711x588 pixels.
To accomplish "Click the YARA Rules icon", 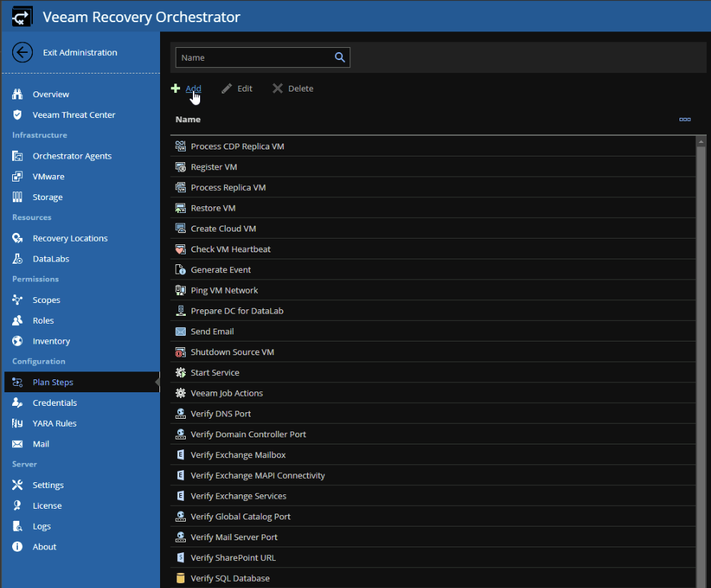I will (x=17, y=424).
